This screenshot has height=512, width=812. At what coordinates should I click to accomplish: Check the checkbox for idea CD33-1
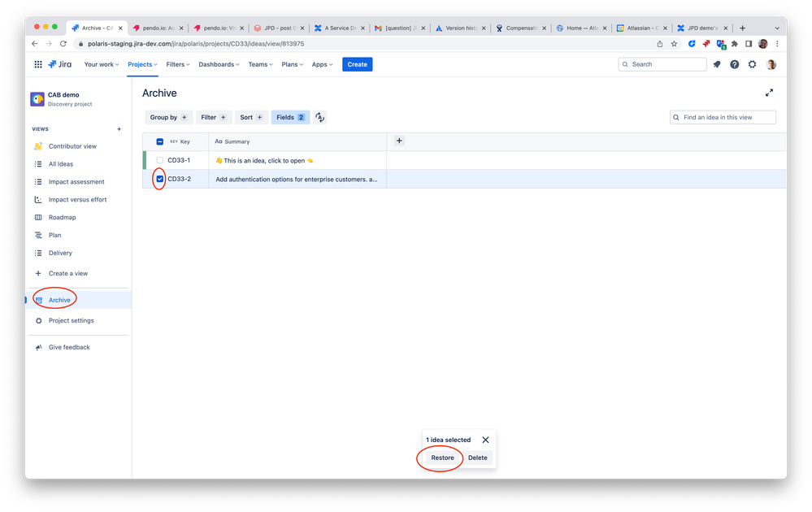tap(159, 160)
